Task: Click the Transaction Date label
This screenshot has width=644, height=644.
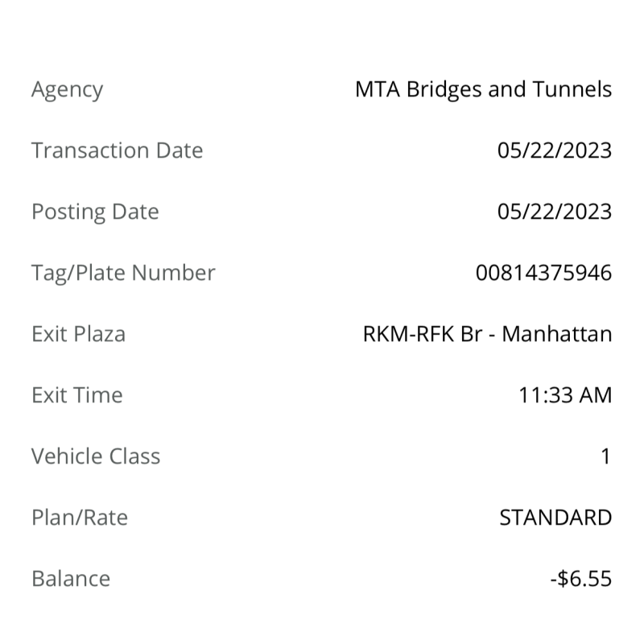Action: tap(118, 151)
